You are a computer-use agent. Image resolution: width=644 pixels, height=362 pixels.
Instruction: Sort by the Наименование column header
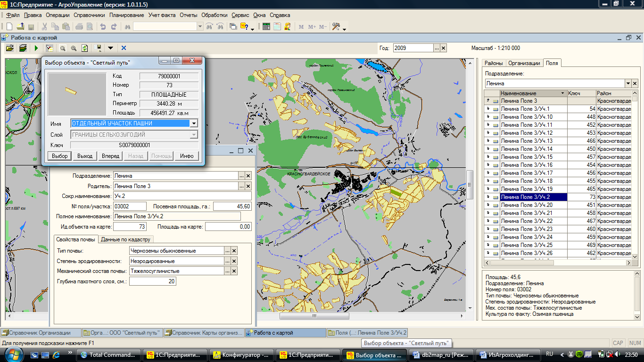533,93
